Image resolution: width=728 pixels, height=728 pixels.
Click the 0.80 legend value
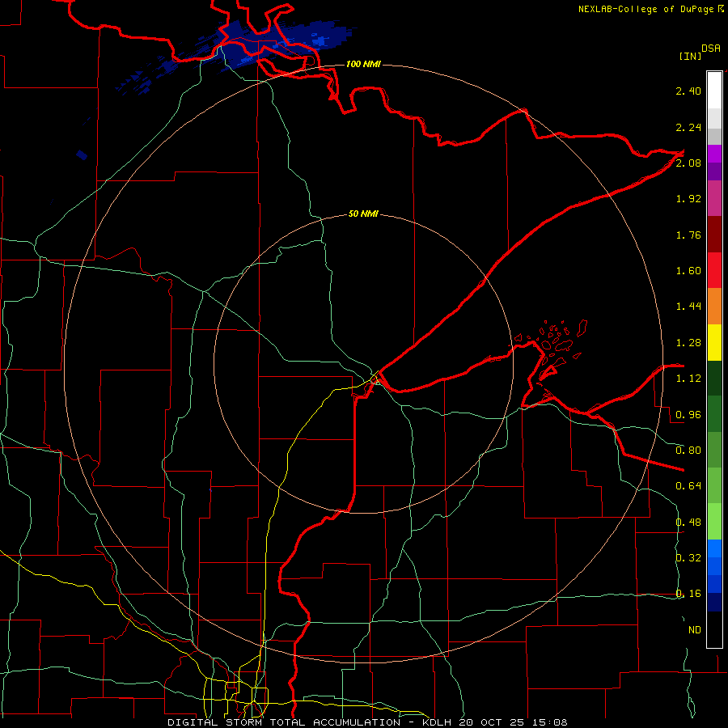pos(688,451)
